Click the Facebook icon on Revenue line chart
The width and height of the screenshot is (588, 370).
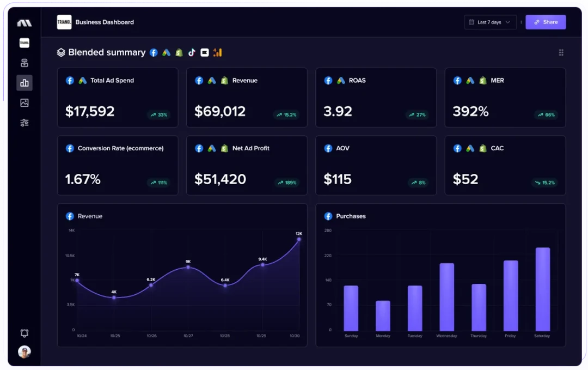pos(70,216)
